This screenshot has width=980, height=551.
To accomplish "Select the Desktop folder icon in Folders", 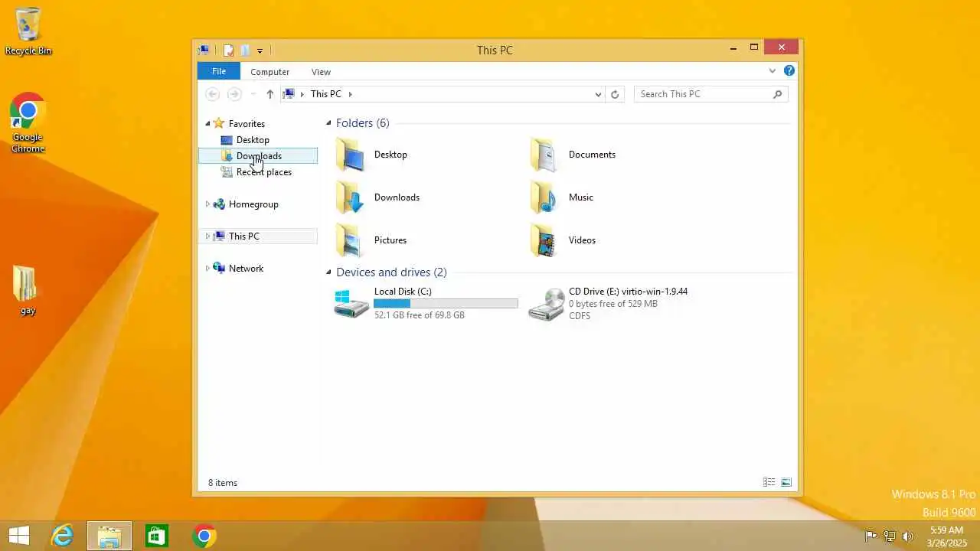I will (x=351, y=155).
